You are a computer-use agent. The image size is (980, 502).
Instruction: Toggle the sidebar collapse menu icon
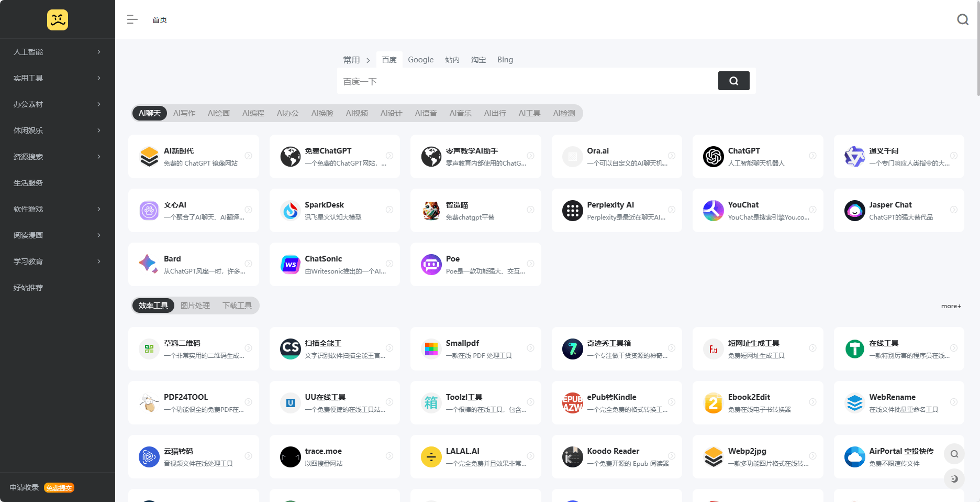[132, 19]
